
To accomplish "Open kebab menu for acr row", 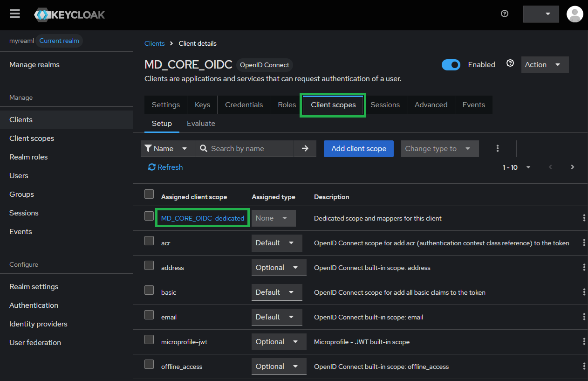I will pos(584,243).
